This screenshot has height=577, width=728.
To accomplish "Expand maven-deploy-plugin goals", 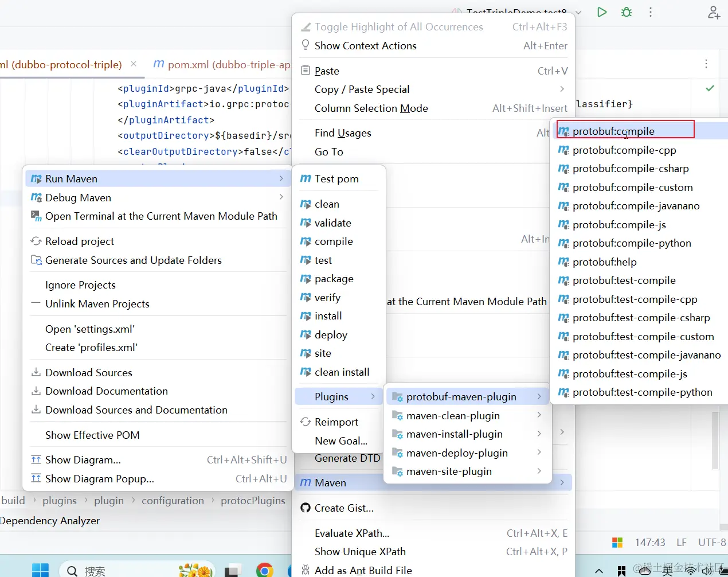I will 467,453.
